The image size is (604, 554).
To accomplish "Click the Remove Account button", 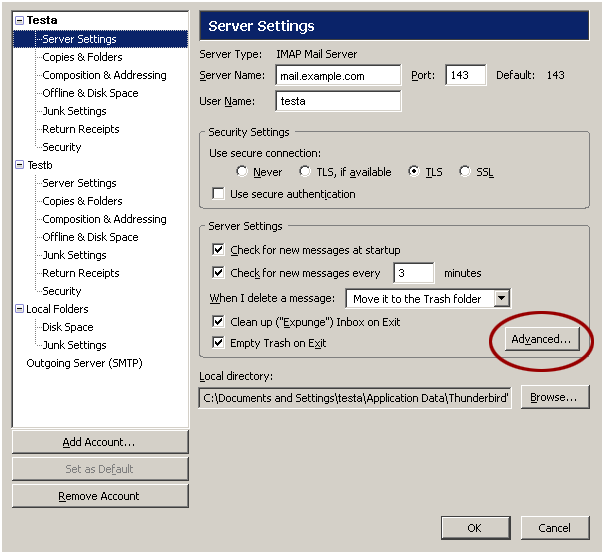I will point(100,496).
